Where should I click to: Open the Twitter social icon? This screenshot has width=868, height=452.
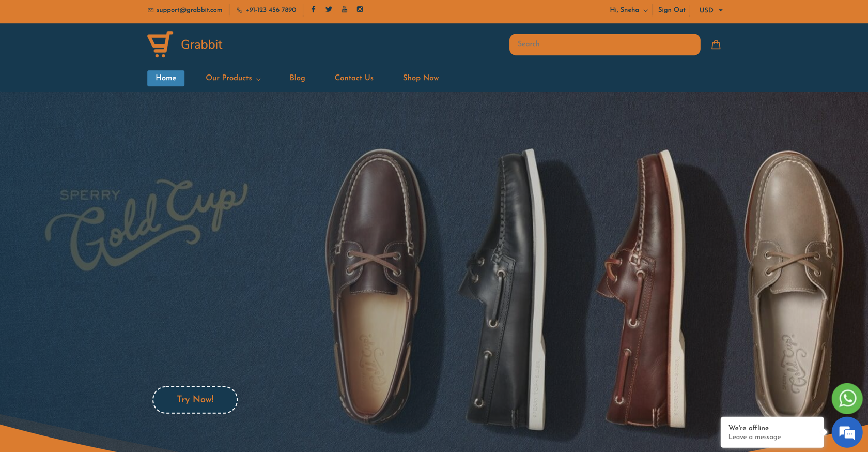329,9
